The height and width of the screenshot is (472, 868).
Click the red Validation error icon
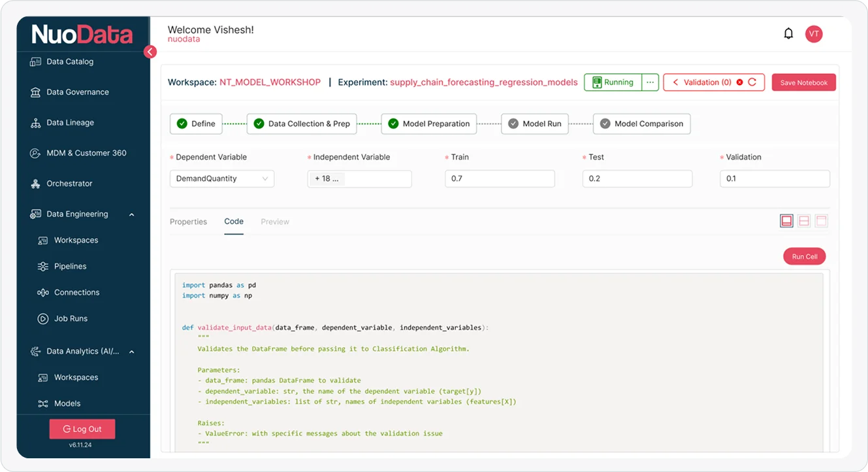tap(739, 82)
